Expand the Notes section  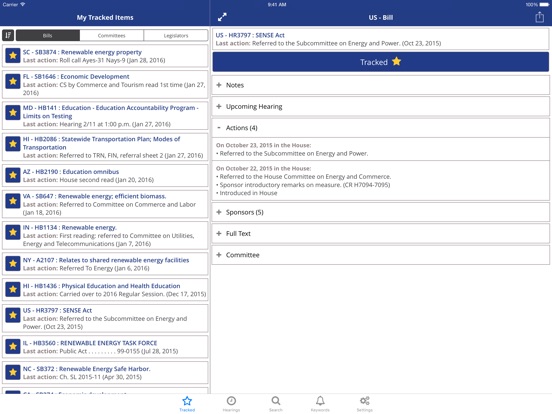381,85
